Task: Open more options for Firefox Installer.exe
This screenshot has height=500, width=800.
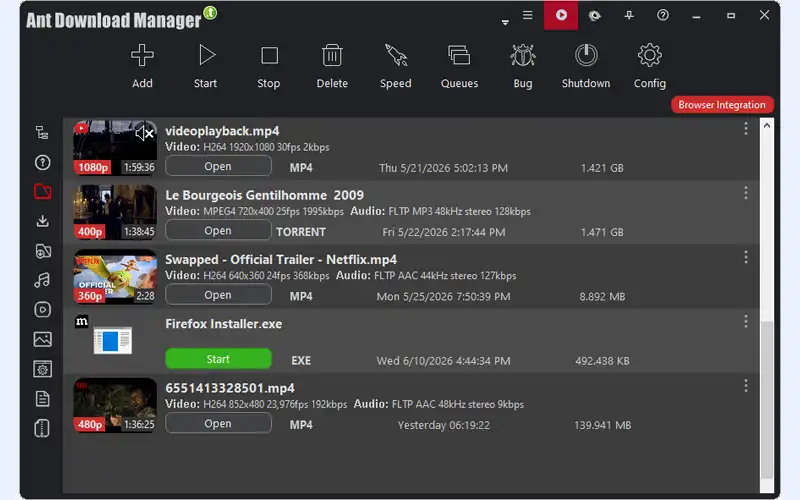Action: click(746, 321)
